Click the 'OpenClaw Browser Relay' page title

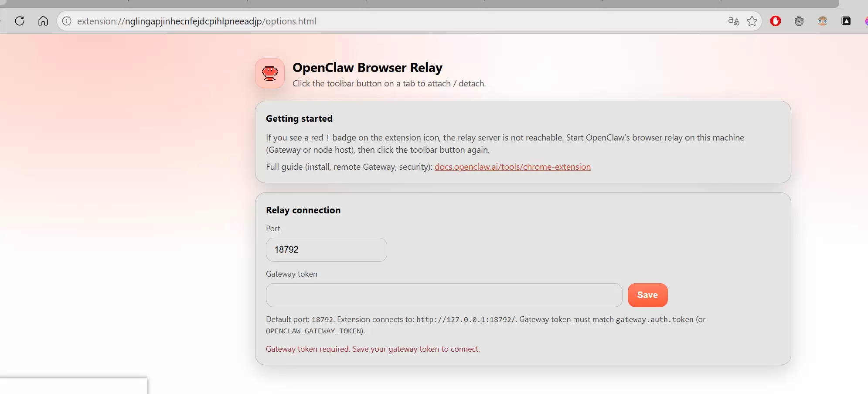point(367,68)
